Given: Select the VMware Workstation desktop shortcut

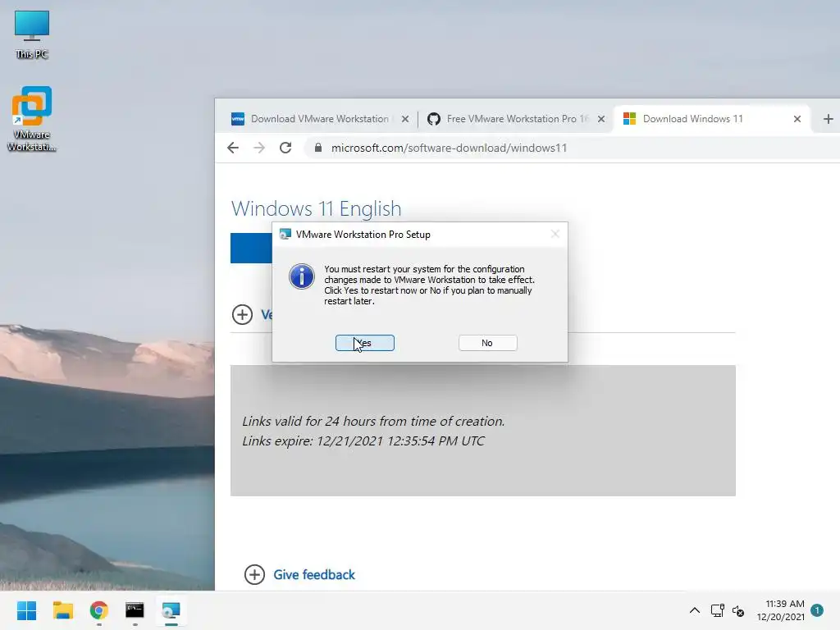Looking at the screenshot, I should [32, 119].
